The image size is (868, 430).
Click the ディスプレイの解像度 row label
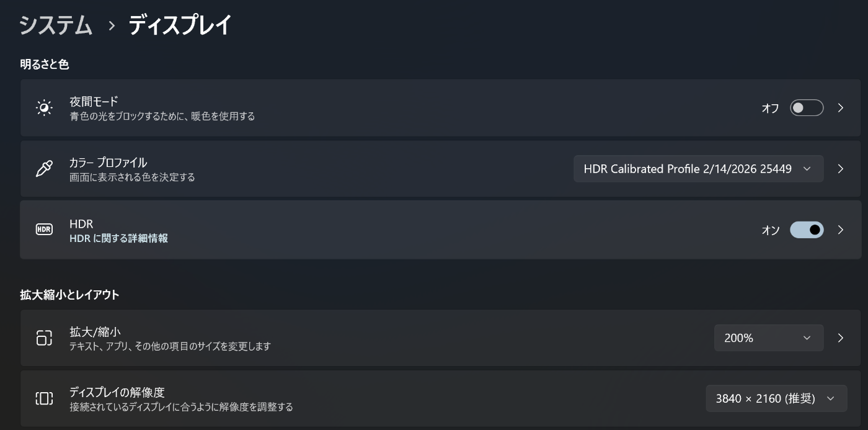pyautogui.click(x=117, y=392)
